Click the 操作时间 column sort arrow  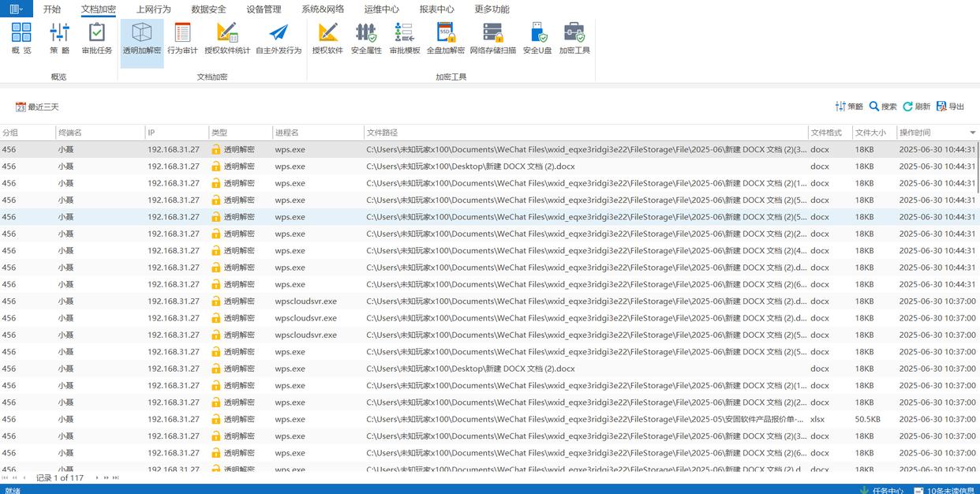(972, 133)
